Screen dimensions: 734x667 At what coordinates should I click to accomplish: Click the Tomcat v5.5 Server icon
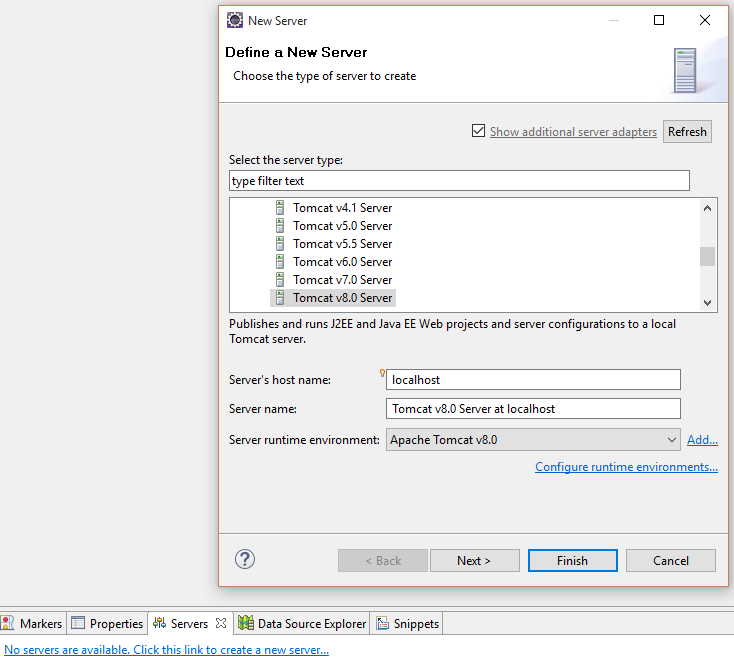pos(280,243)
